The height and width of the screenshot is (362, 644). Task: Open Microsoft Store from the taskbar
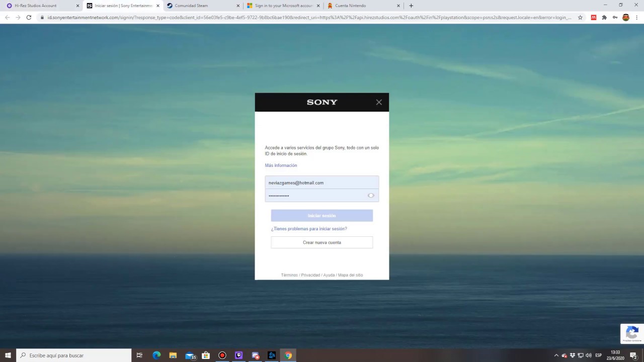(206, 355)
